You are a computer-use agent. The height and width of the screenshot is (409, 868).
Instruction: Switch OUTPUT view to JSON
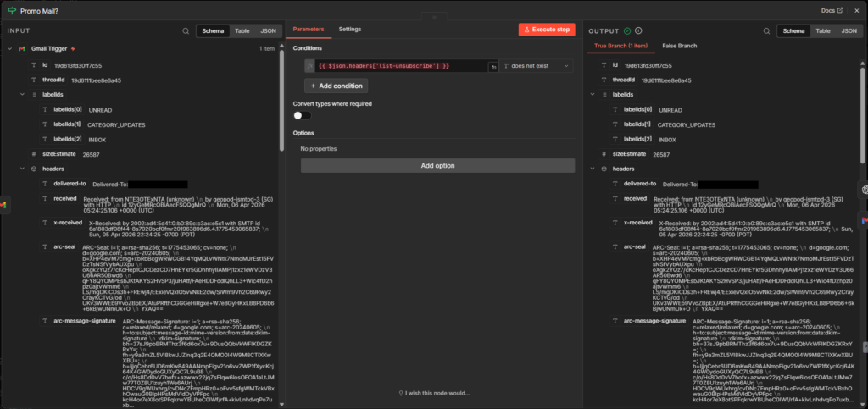tap(849, 31)
